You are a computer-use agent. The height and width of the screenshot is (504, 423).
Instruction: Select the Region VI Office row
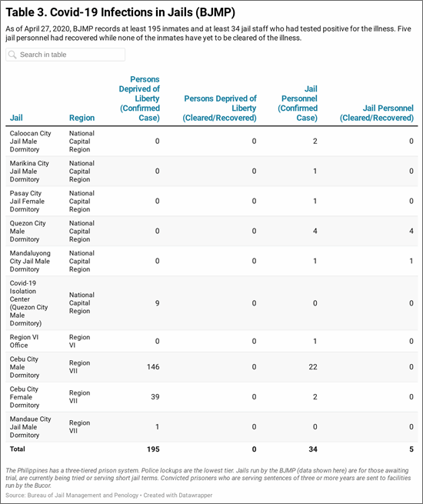coord(211,341)
